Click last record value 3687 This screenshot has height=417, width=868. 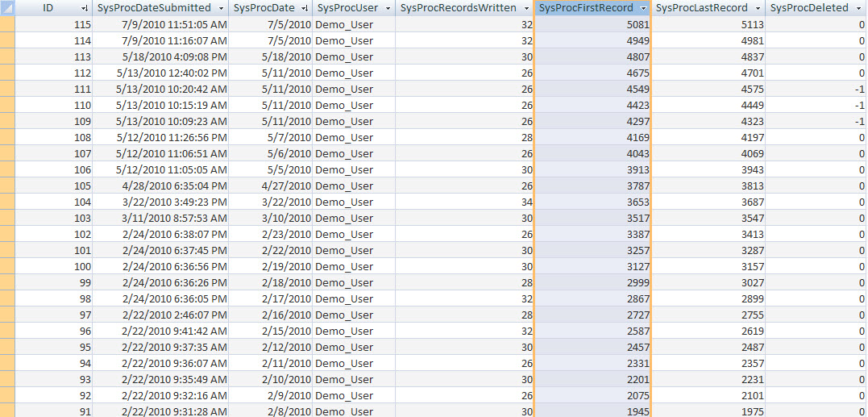click(708, 202)
